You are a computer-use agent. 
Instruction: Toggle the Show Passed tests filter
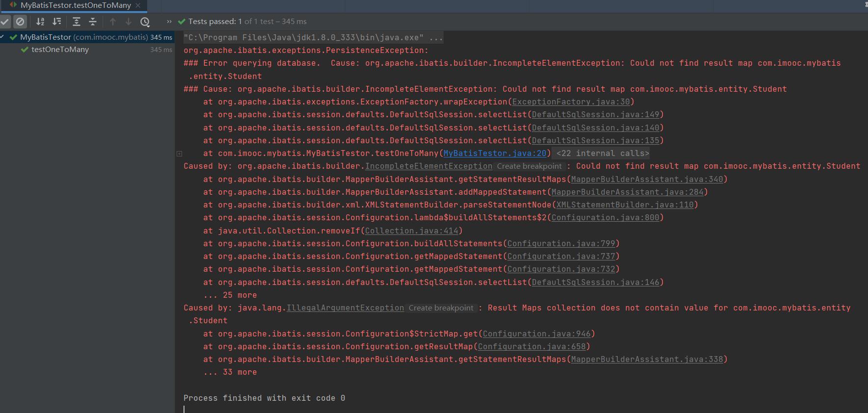click(x=4, y=22)
